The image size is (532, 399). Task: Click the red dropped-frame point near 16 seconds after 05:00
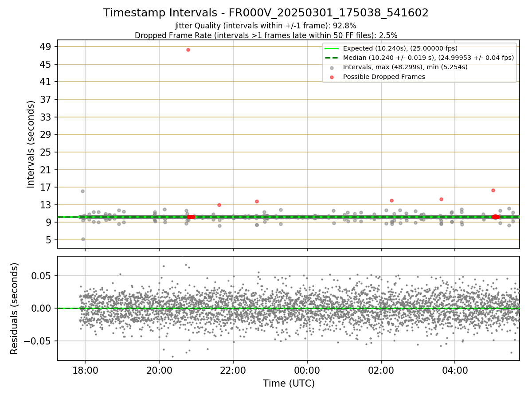[493, 190]
